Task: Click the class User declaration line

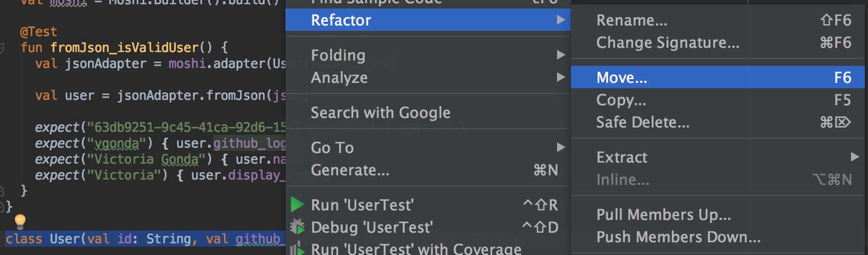Action: pos(143,239)
